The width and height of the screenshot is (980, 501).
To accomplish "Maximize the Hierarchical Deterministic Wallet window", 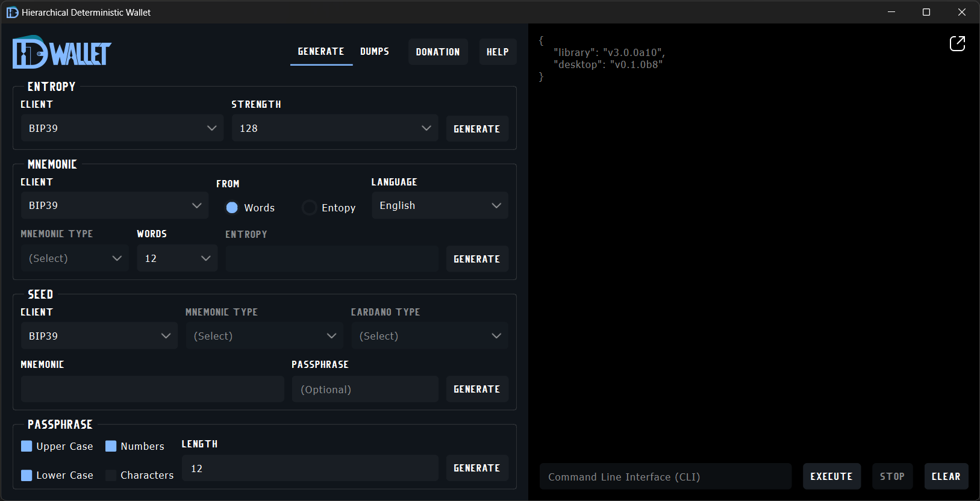I will coord(926,12).
